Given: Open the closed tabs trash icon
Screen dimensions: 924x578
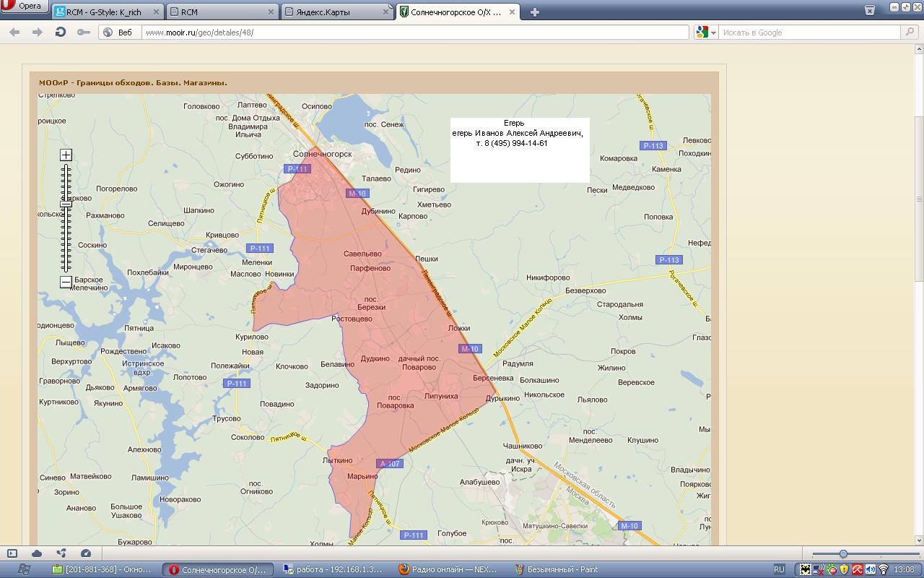Looking at the screenshot, I should [x=871, y=10].
